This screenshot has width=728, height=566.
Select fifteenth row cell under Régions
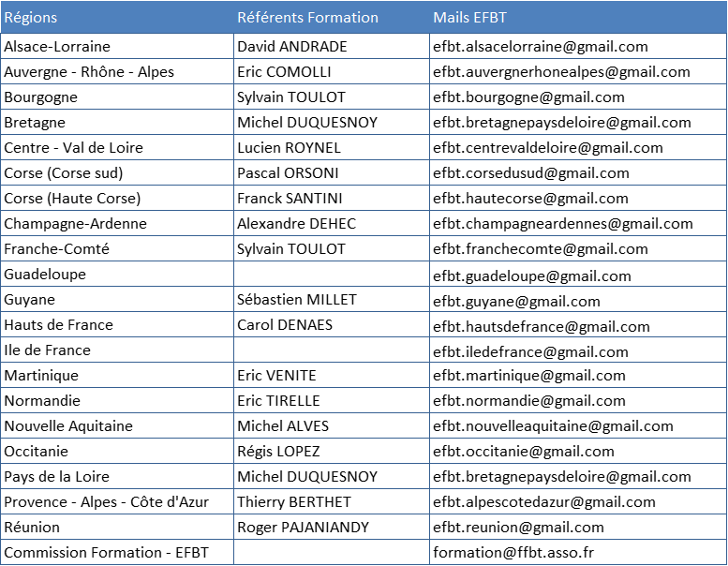117,400
